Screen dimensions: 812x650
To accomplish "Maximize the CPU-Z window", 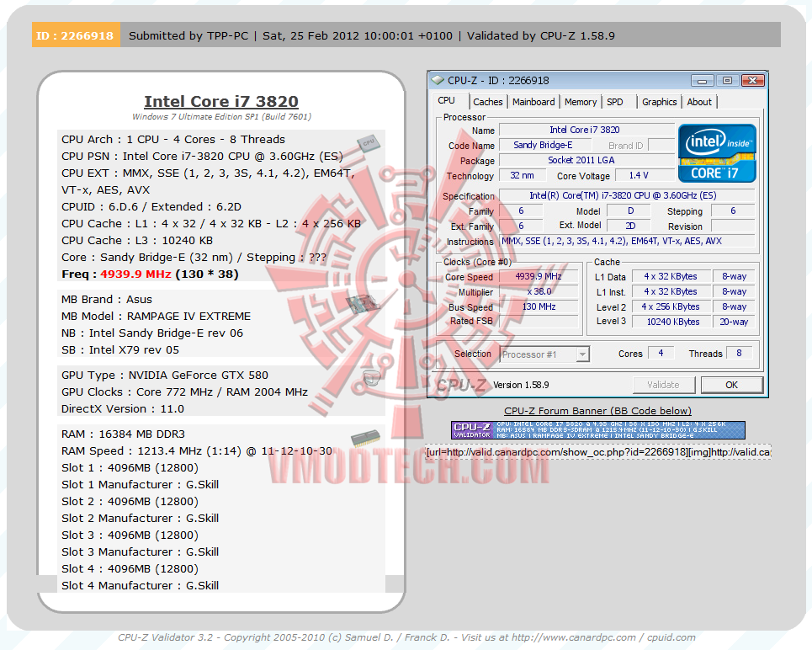I will pos(727,80).
